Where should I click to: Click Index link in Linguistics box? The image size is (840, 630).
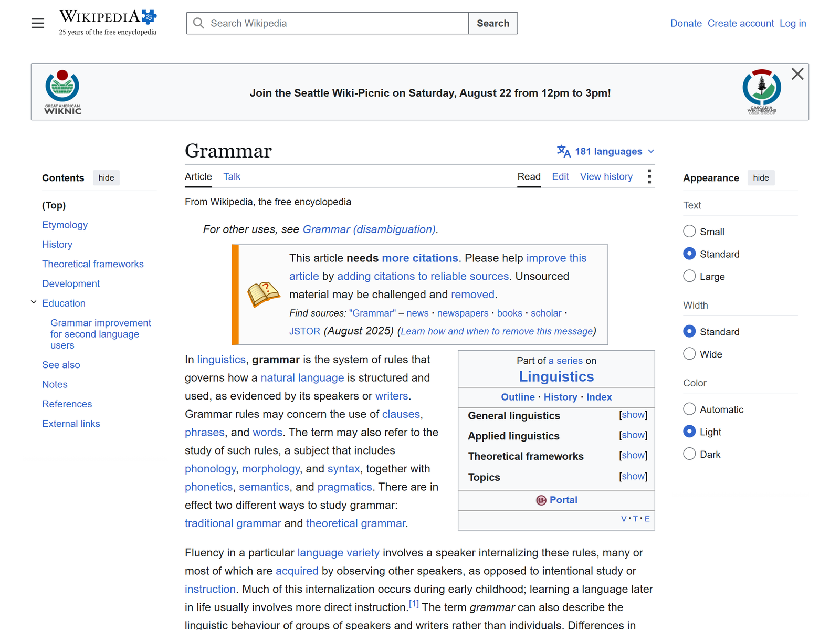coord(599,397)
